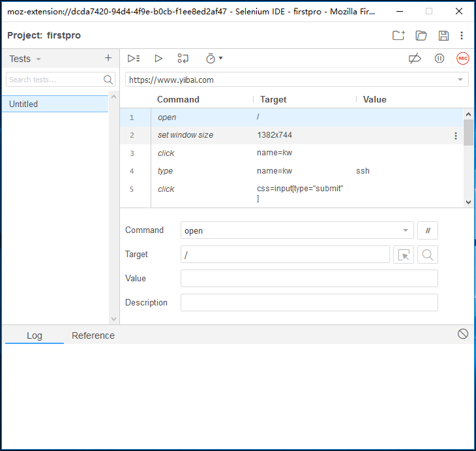Open the project more options menu
Viewport: 476px width, 451px height.
point(462,35)
